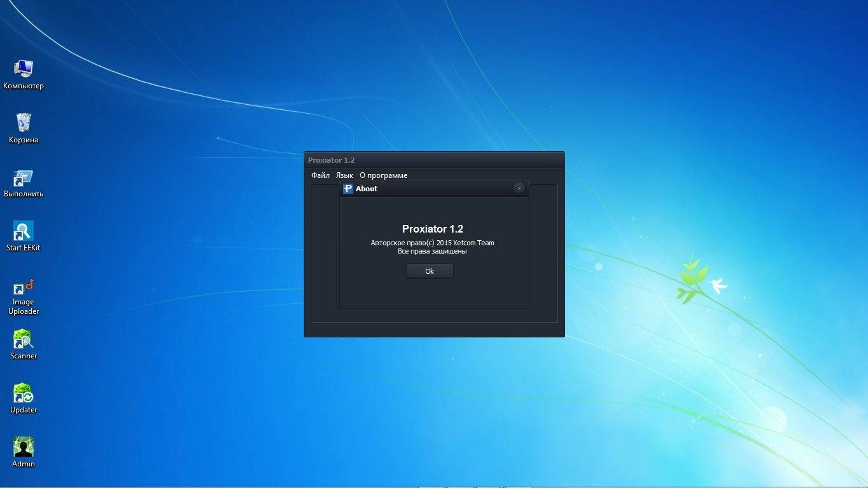Open the Файл menu
This screenshot has height=488, width=868.
[x=320, y=175]
